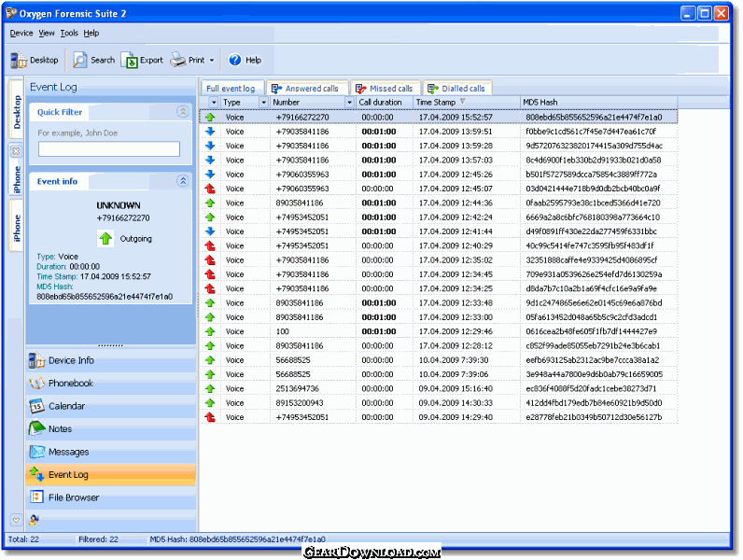This screenshot has height=560, width=743.
Task: Open the Tools menu
Action: [69, 34]
